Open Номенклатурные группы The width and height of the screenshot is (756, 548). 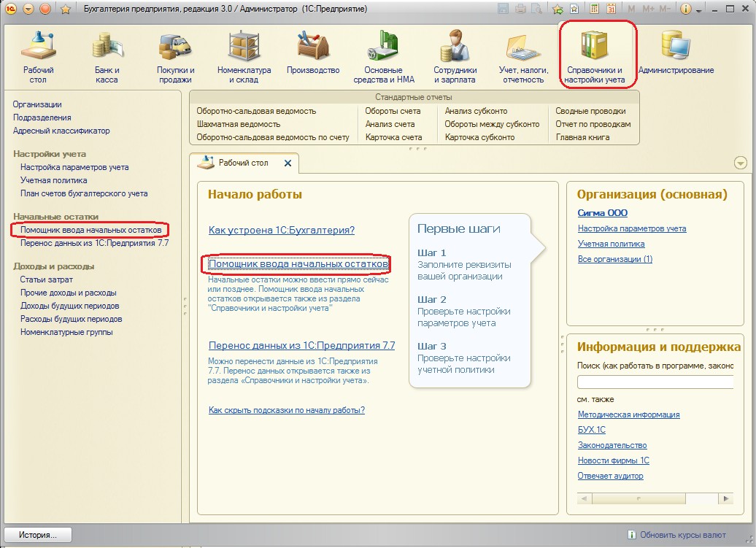(66, 332)
